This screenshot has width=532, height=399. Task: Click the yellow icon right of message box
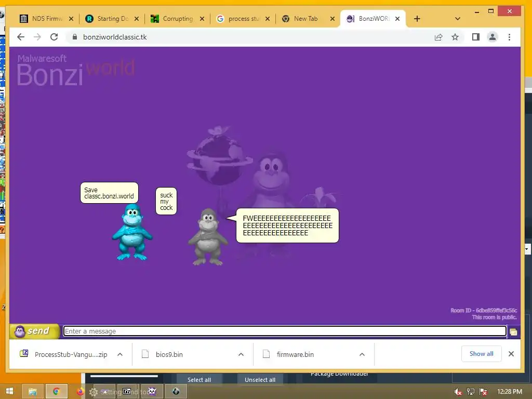point(513,332)
